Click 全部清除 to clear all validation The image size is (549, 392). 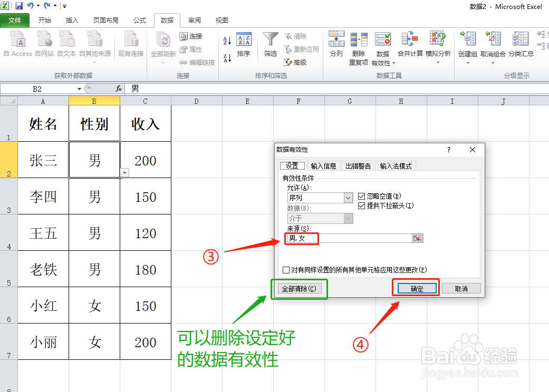pos(299,287)
